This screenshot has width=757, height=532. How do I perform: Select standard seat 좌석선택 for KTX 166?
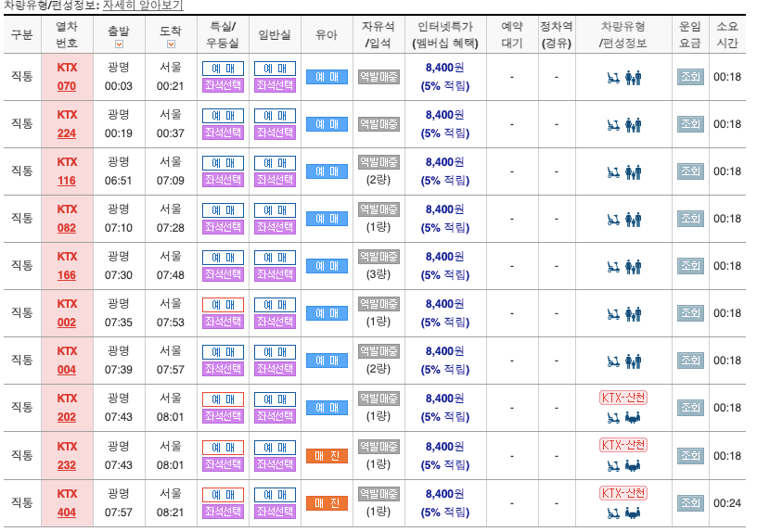276,274
